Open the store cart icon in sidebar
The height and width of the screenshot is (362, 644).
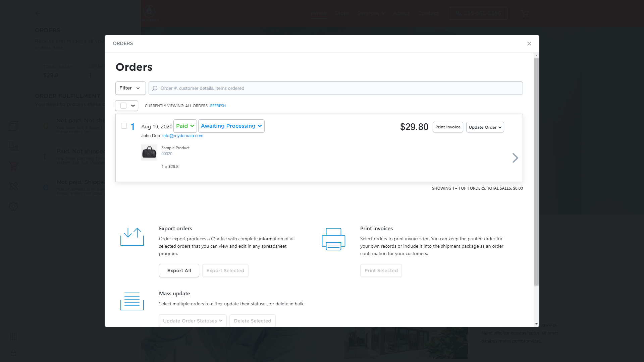point(13,166)
